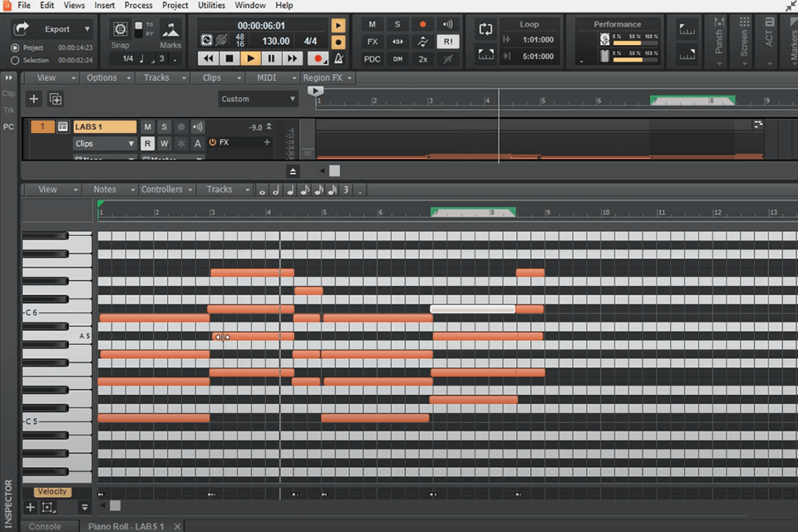This screenshot has height=532, width=798.
Task: Toggle the 2x record precision icon
Action: coord(422,59)
